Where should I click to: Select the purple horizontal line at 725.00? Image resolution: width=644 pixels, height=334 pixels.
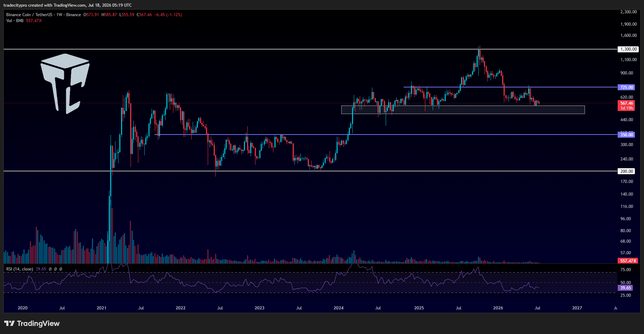tap(510, 87)
